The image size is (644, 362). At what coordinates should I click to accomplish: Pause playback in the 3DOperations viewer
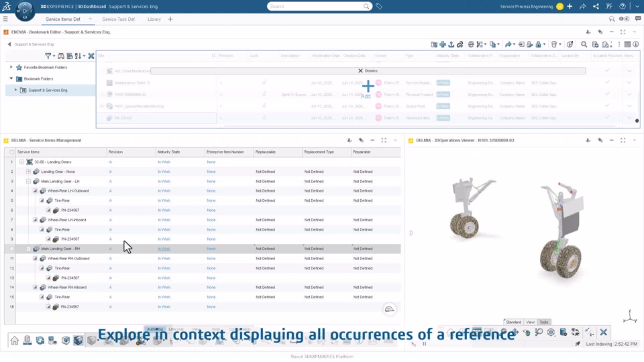[424, 344]
